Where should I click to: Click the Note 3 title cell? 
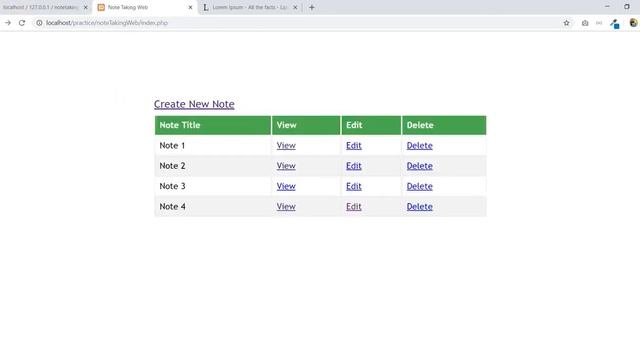coord(213,187)
